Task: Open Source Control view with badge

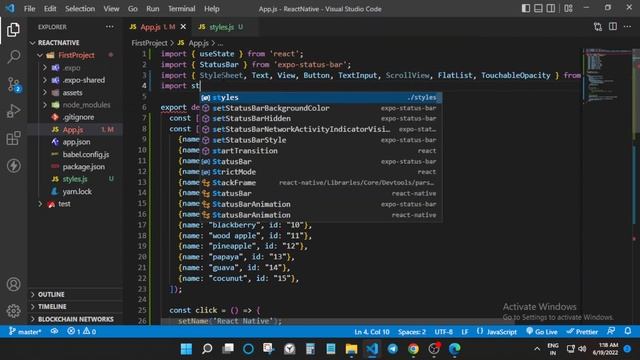Action: 13,84
